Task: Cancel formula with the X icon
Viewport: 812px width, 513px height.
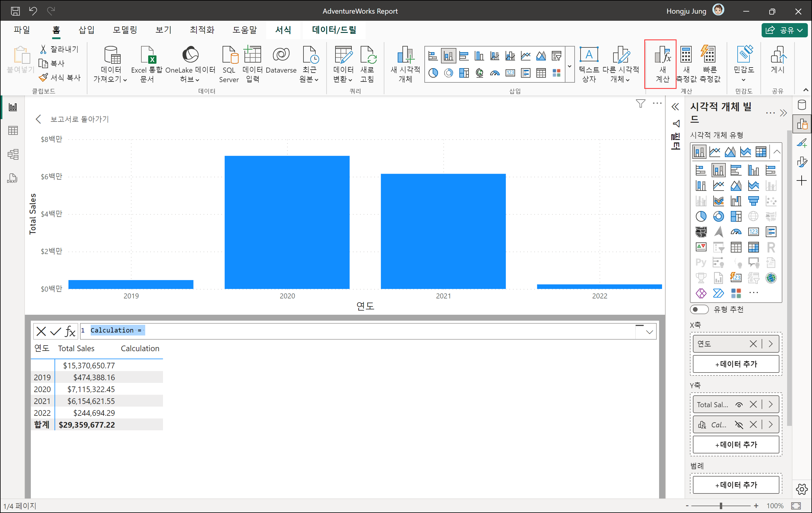Action: tap(41, 331)
